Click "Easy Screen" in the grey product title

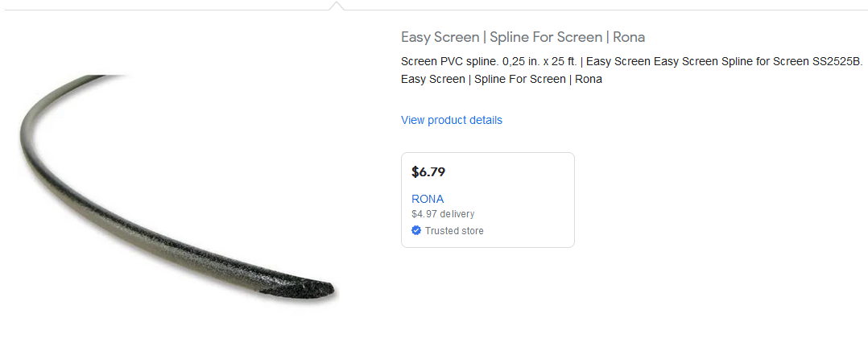(439, 37)
